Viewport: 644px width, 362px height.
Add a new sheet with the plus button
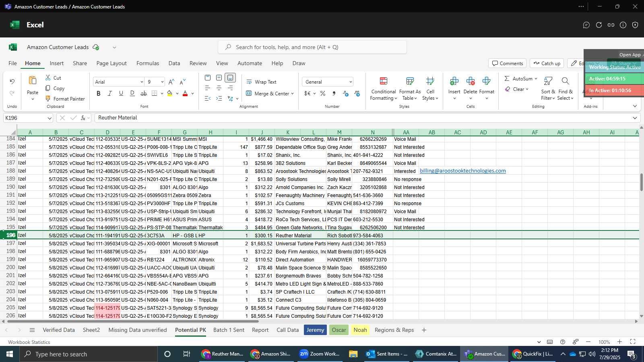(x=424, y=330)
